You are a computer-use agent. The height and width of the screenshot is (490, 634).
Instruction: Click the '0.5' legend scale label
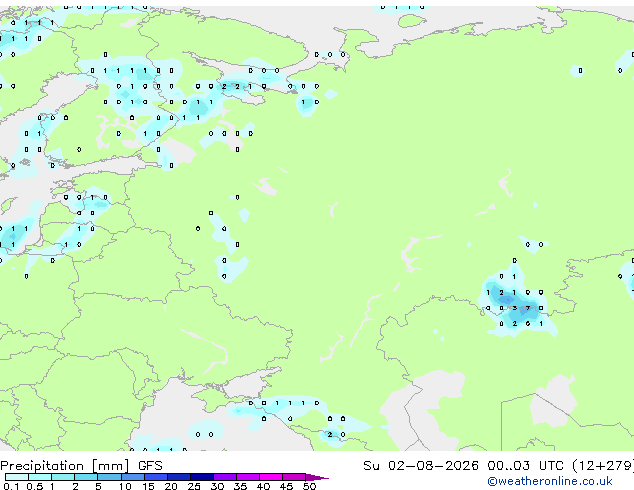click(x=35, y=486)
